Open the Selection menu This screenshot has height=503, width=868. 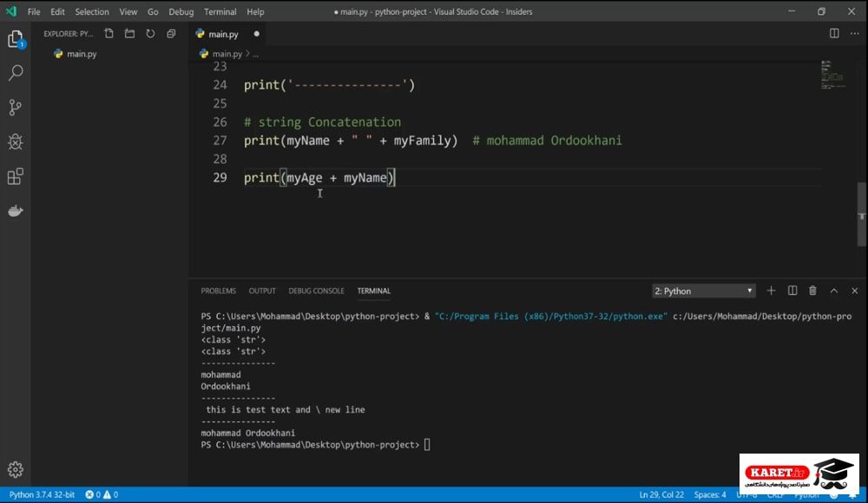(x=92, y=11)
